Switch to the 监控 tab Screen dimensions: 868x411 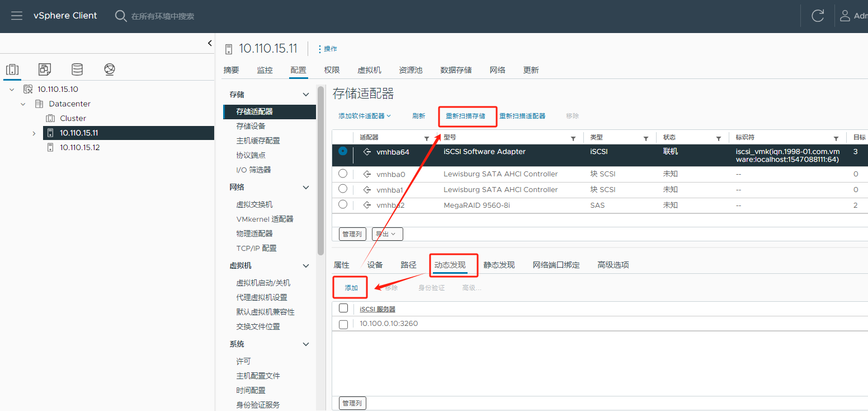(265, 70)
